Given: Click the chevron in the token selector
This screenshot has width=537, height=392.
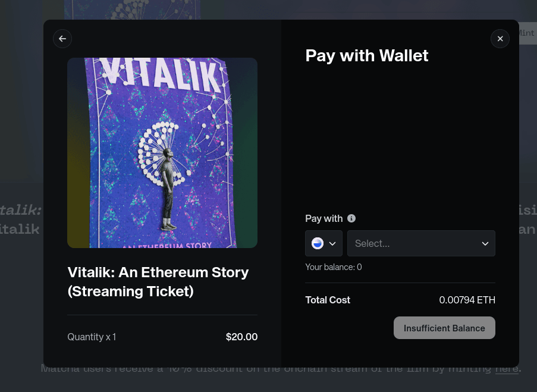Looking at the screenshot, I should pyautogui.click(x=485, y=243).
